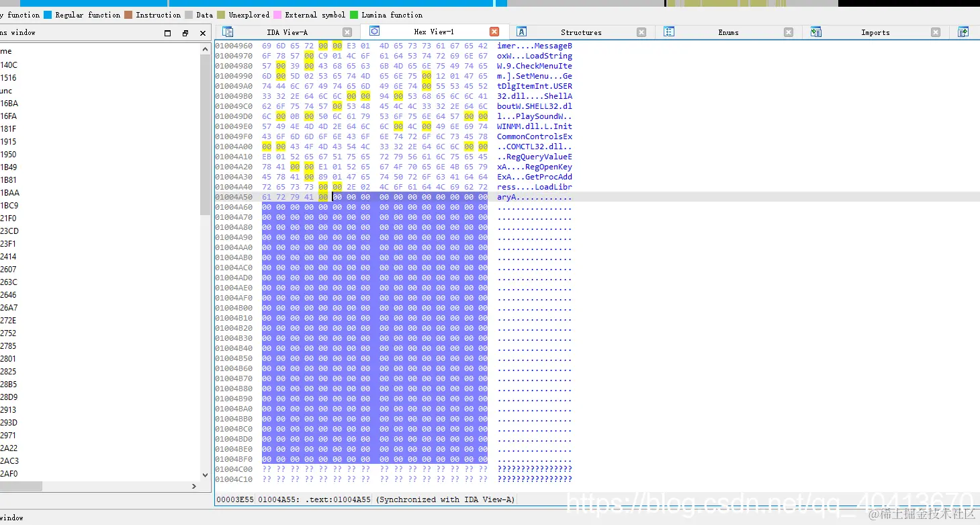Click 'Synchronized with IDA View-A' status text
The height and width of the screenshot is (525, 980).
445,499
